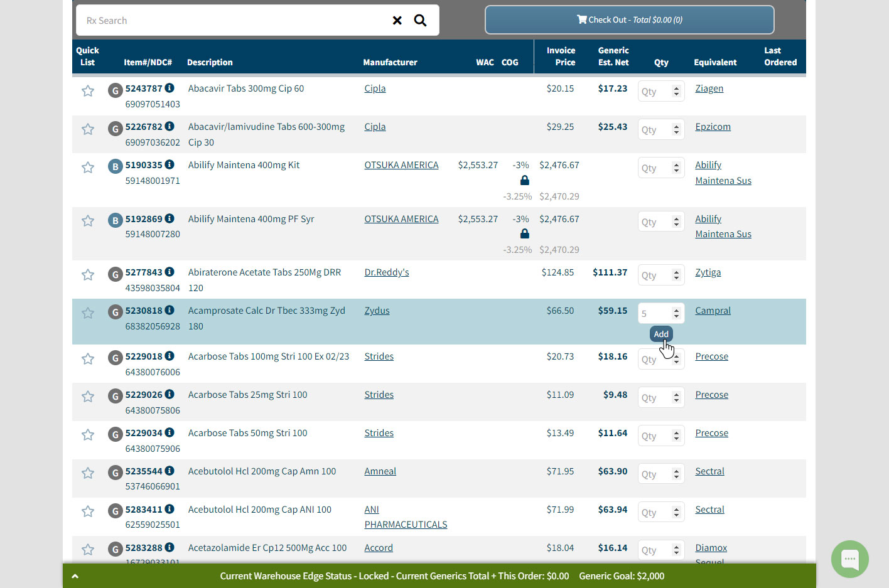Adjust Qty stepper showing 5 for Acamprosate

pyautogui.click(x=676, y=314)
